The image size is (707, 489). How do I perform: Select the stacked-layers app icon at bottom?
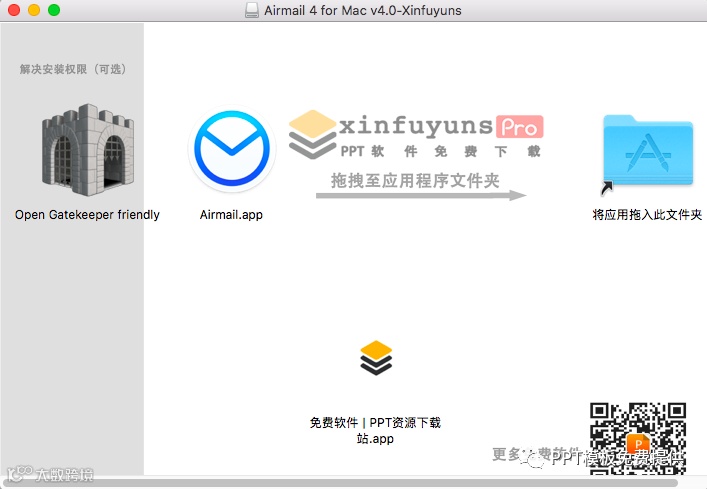click(376, 358)
